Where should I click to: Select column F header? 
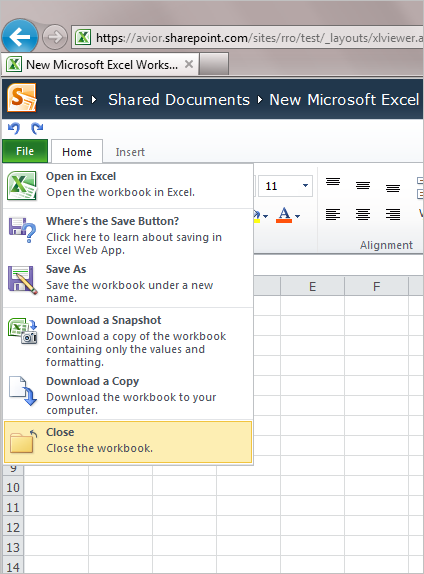click(x=376, y=286)
